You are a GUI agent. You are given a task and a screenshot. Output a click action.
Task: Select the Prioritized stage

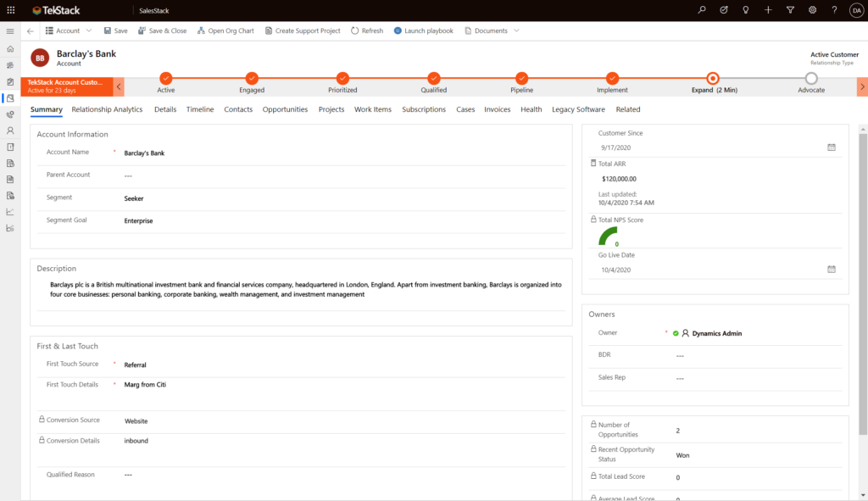[x=342, y=78]
